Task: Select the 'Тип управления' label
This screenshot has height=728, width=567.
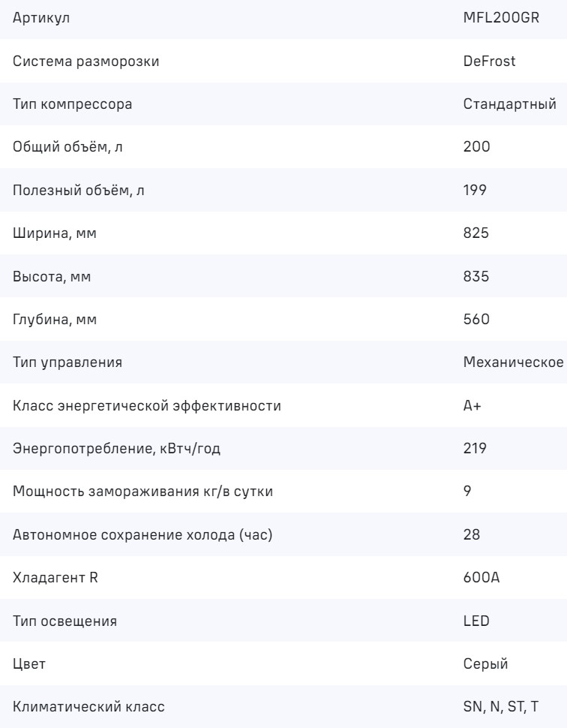Action: tap(68, 362)
